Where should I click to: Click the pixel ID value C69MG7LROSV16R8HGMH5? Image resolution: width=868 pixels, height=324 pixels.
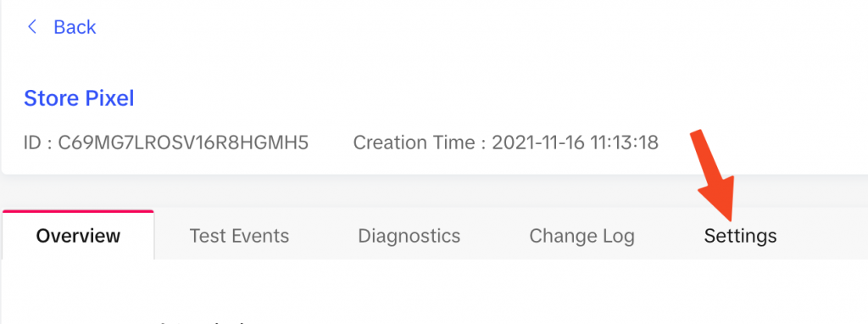coord(183,142)
